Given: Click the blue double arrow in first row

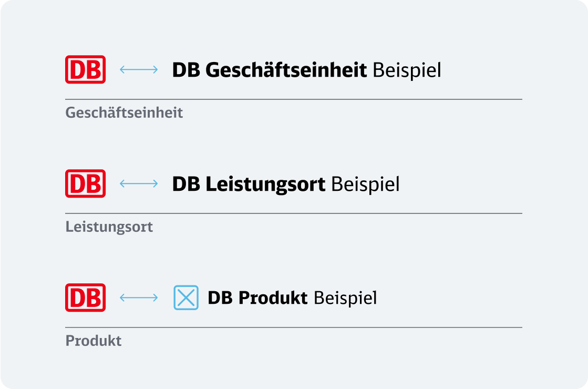Looking at the screenshot, I should (x=139, y=69).
